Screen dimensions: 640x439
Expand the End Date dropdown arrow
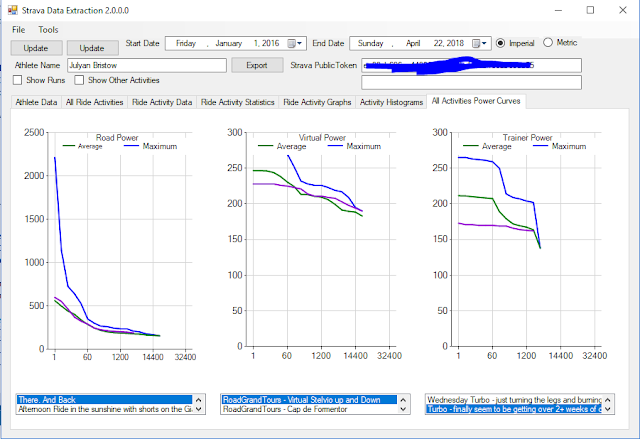point(484,43)
